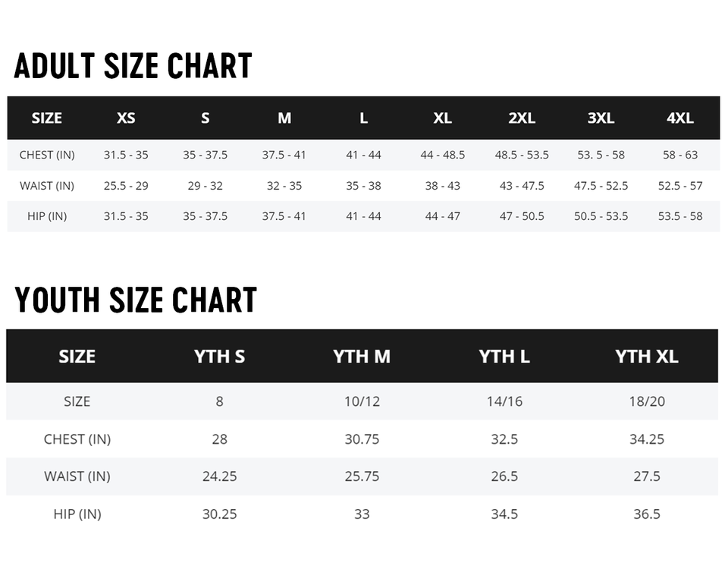Screen dimensions: 728x572
Task: Click the 2XL column header
Action: (x=522, y=118)
